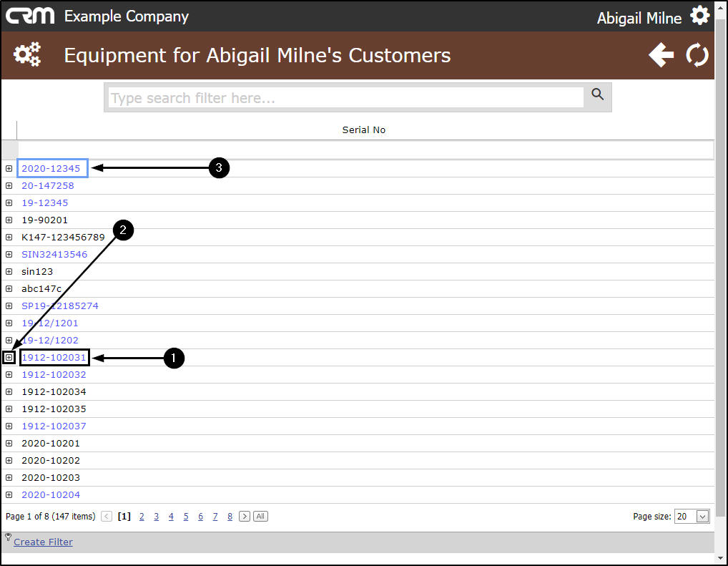The image size is (728, 566).
Task: Click Create Filter link
Action: 43,542
